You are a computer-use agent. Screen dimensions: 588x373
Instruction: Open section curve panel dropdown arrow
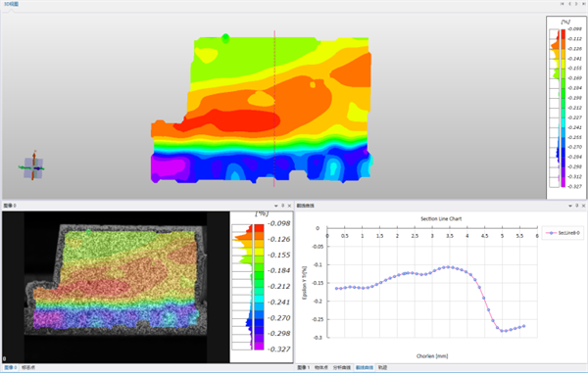(570, 206)
